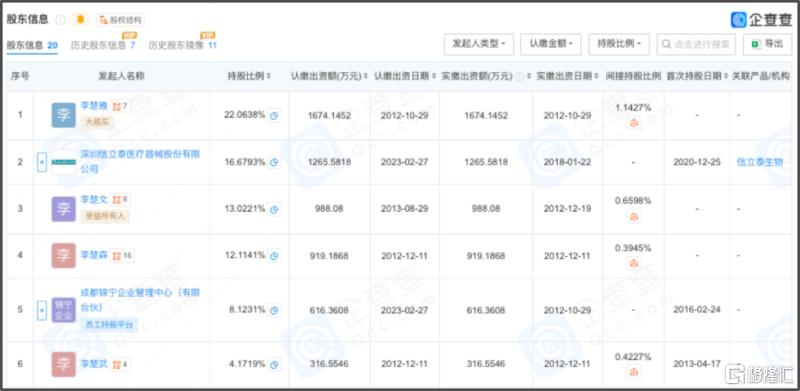Screen dimensions: 800x391
Task: Click the orange bell alert icon
Action: [80, 20]
